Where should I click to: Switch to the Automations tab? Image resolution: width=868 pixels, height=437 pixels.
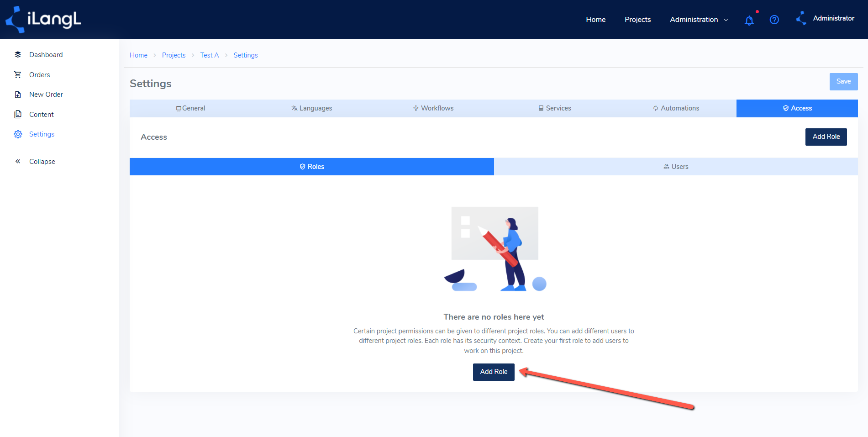676,108
